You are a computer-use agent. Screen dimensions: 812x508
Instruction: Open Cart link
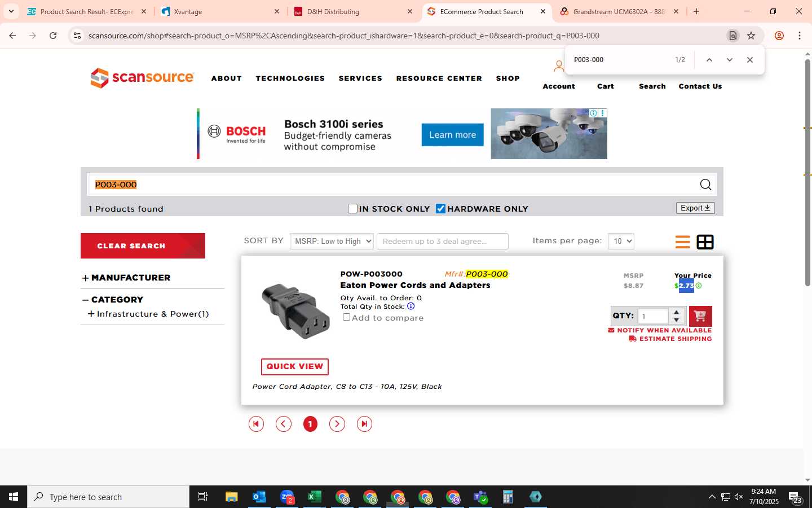coord(606,86)
